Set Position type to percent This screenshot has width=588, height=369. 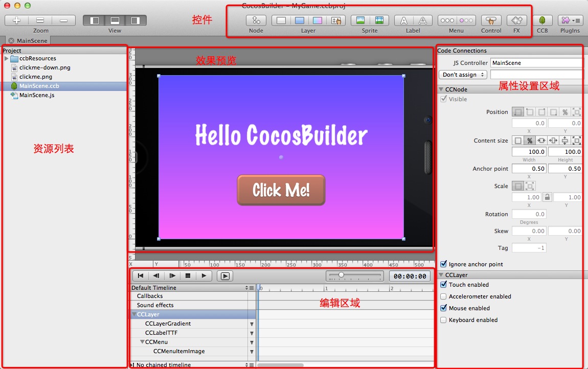(565, 112)
